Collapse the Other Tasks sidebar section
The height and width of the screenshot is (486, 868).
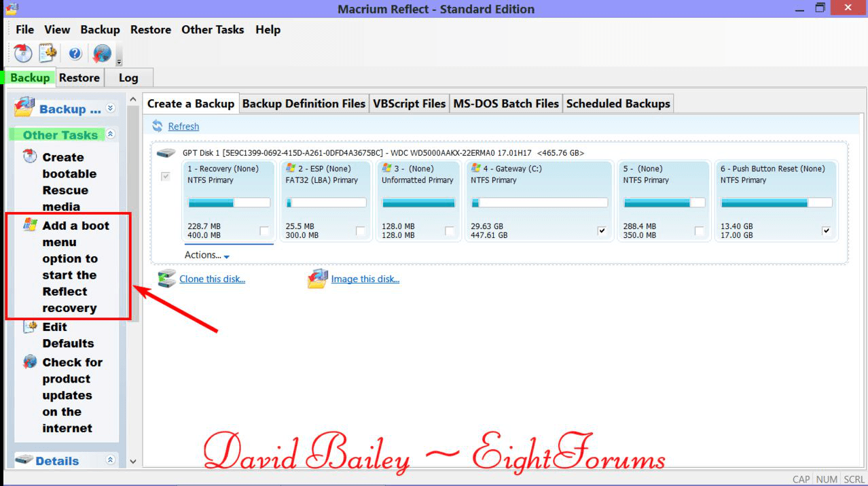pos(111,134)
